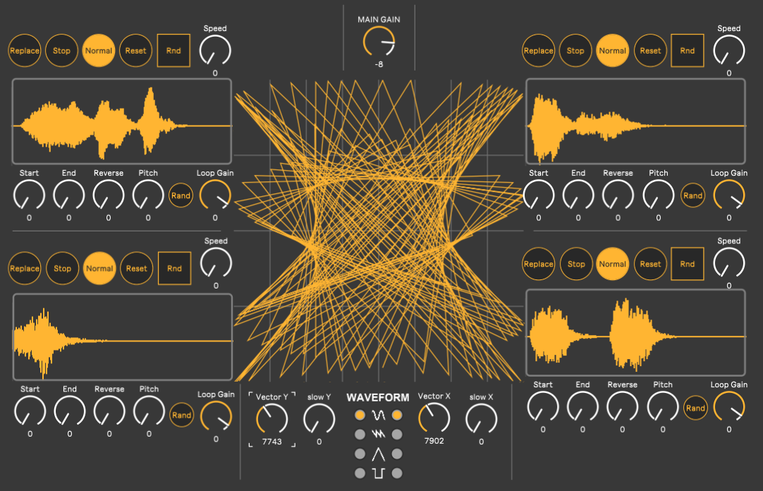The width and height of the screenshot is (763, 491).
Task: Stop the bottom-left sampler
Action: click(x=62, y=268)
